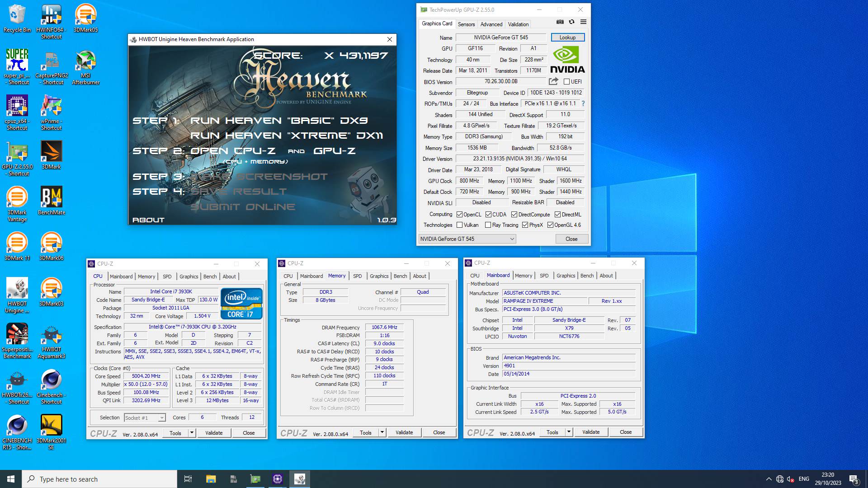Open Graphics tab in CPU-Z CPU window
This screenshot has width=868, height=488.
[189, 277]
